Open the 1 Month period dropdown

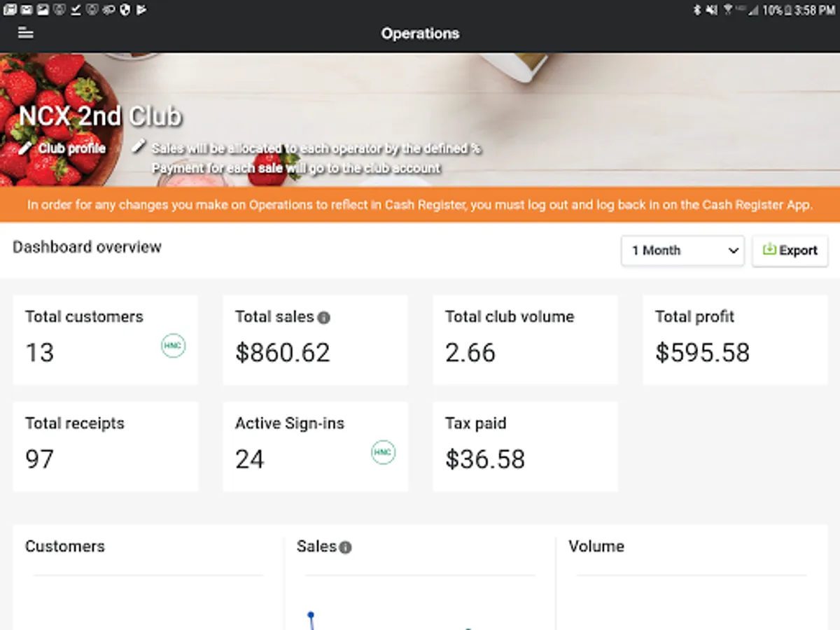682,251
